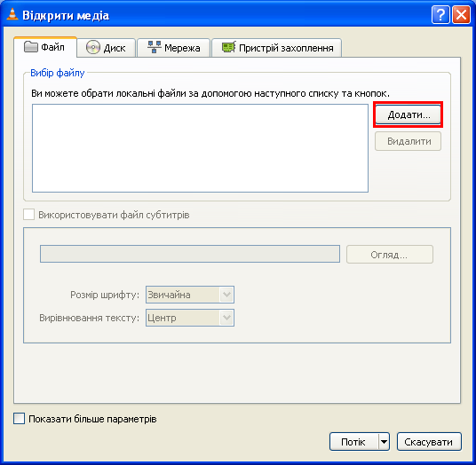Click the VLC cone icon in title bar
The height and width of the screenshot is (465, 476).
point(12,14)
